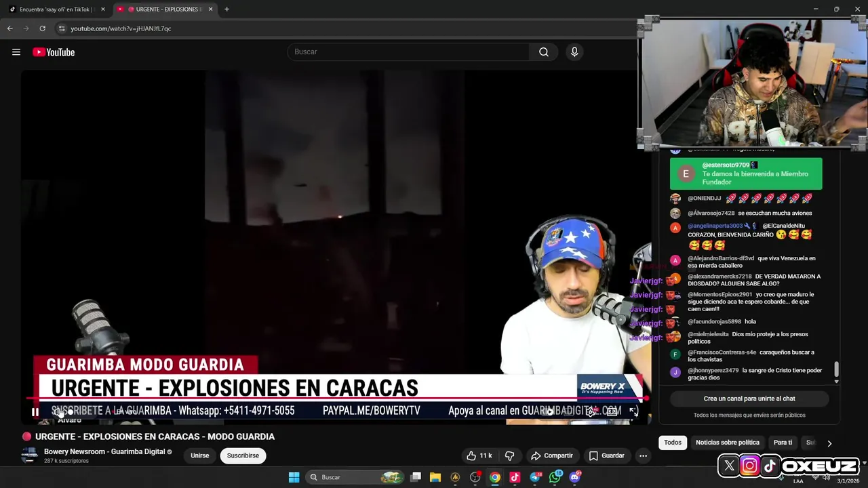Viewport: 868px width, 488px height.
Task: Enter fullscreen mode on the video
Action: pos(633,411)
